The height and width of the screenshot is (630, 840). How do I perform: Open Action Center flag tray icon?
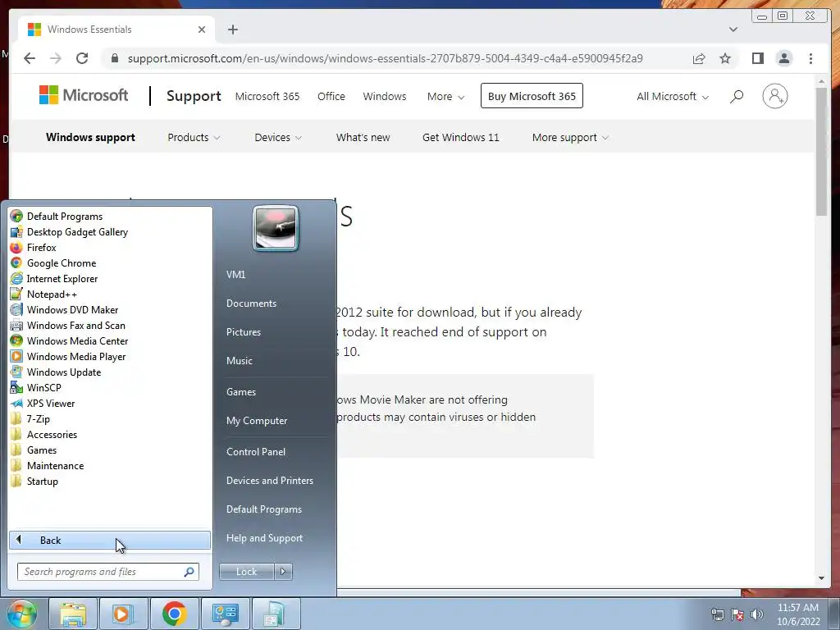tap(737, 614)
